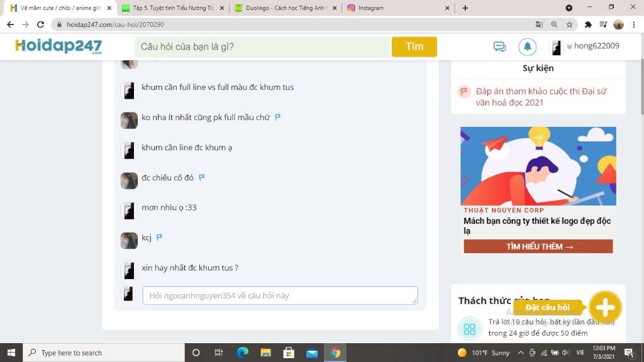Click the avatar beside 'khum cần line đc khum ạ'
The width and height of the screenshot is (644, 362).
coord(129,150)
